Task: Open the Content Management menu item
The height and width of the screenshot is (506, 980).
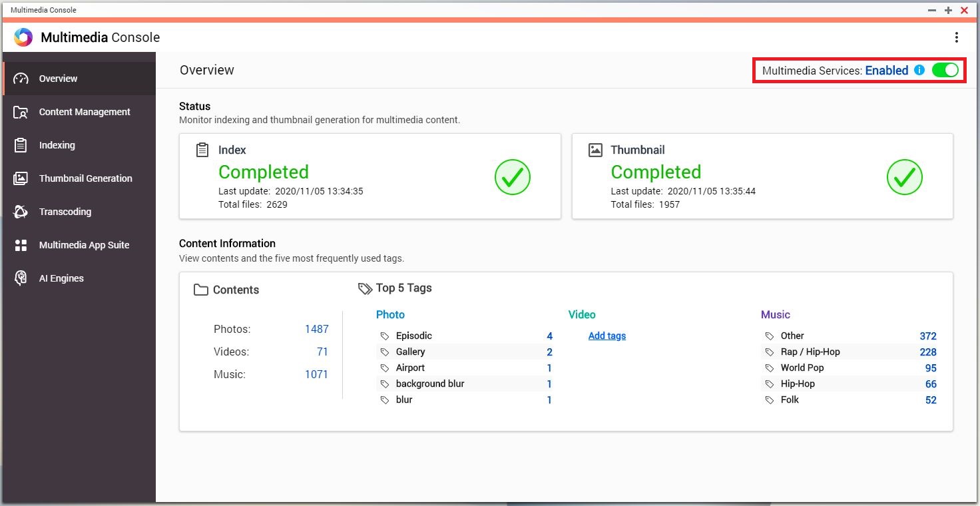Action: 85,112
